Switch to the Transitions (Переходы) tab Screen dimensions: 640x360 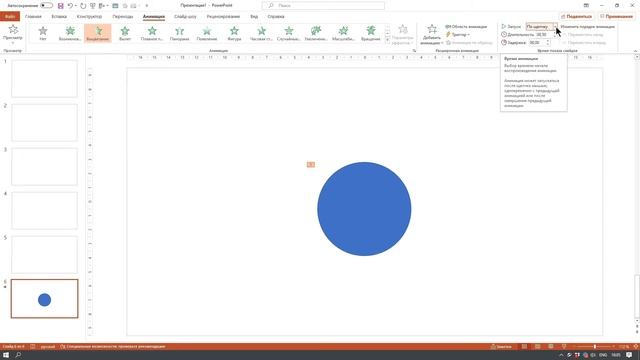coord(123,17)
